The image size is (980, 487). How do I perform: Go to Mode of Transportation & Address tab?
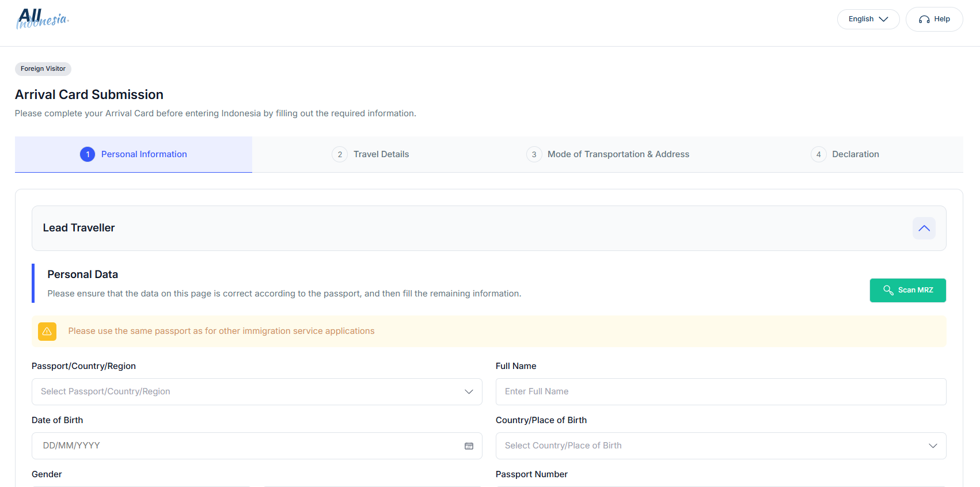(x=608, y=154)
